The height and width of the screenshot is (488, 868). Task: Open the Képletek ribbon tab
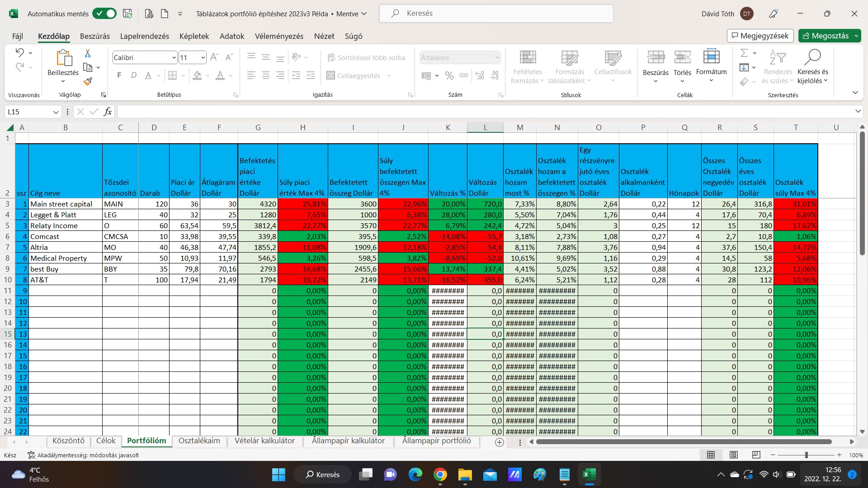[194, 36]
